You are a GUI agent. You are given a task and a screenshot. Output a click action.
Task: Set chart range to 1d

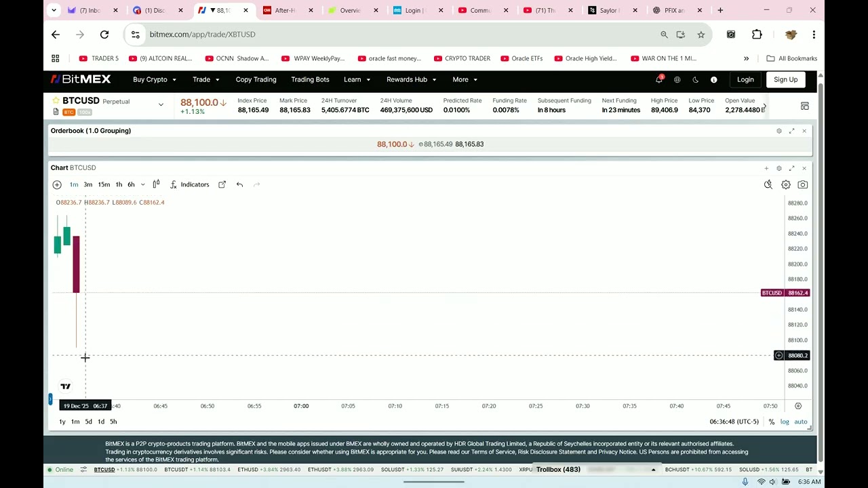pyautogui.click(x=101, y=422)
